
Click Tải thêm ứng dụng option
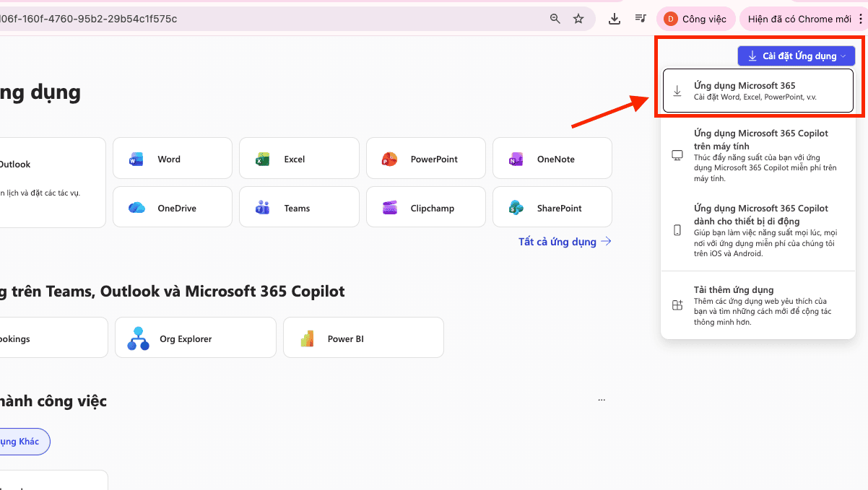click(758, 305)
